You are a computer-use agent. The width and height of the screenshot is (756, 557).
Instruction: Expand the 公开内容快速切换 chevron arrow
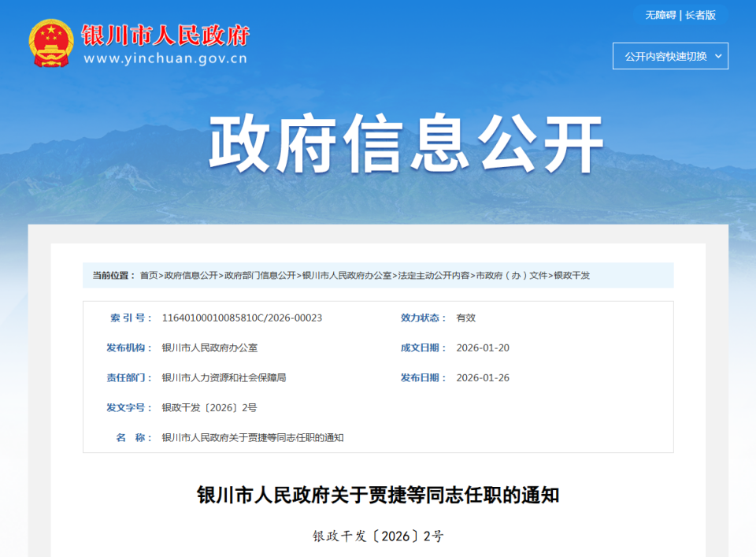coord(716,57)
